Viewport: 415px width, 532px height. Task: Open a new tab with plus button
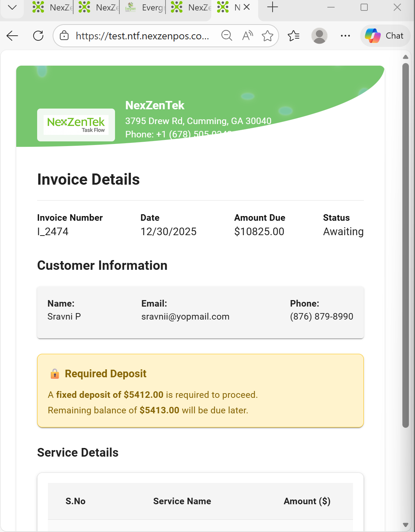[273, 7]
